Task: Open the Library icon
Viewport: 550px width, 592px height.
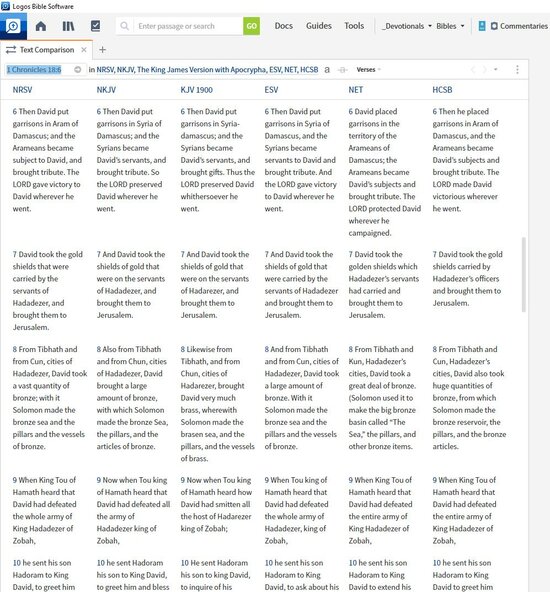Action: click(x=68, y=26)
